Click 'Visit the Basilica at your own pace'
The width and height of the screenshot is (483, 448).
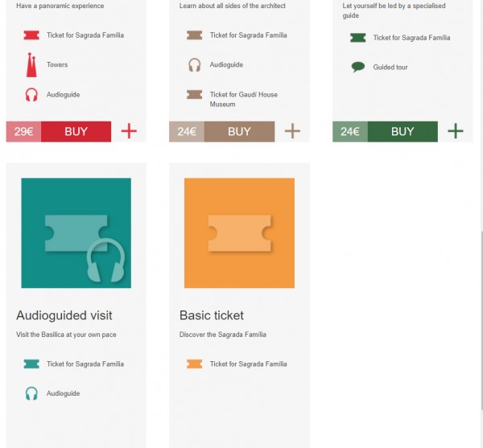pos(66,335)
